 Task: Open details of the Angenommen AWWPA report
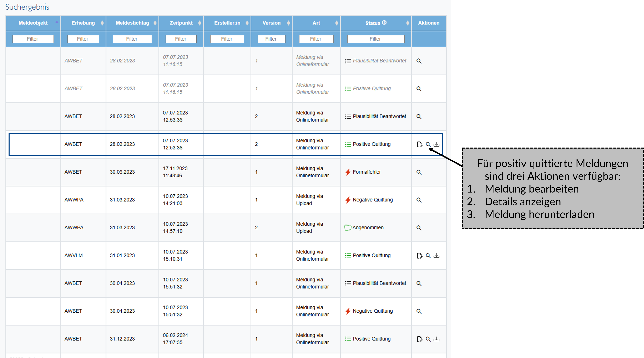pyautogui.click(x=419, y=228)
